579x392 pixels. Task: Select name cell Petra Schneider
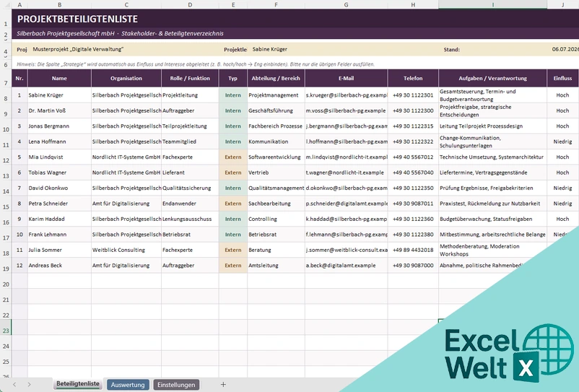(59, 204)
